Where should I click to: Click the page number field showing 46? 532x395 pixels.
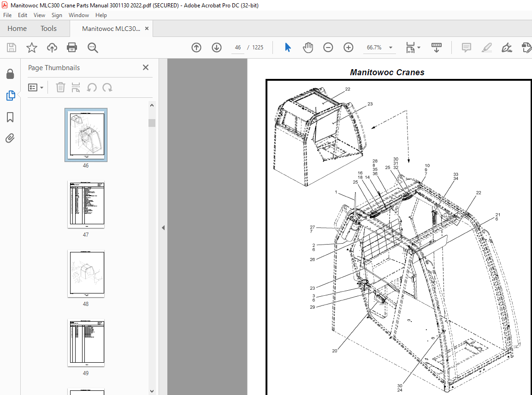pos(238,48)
